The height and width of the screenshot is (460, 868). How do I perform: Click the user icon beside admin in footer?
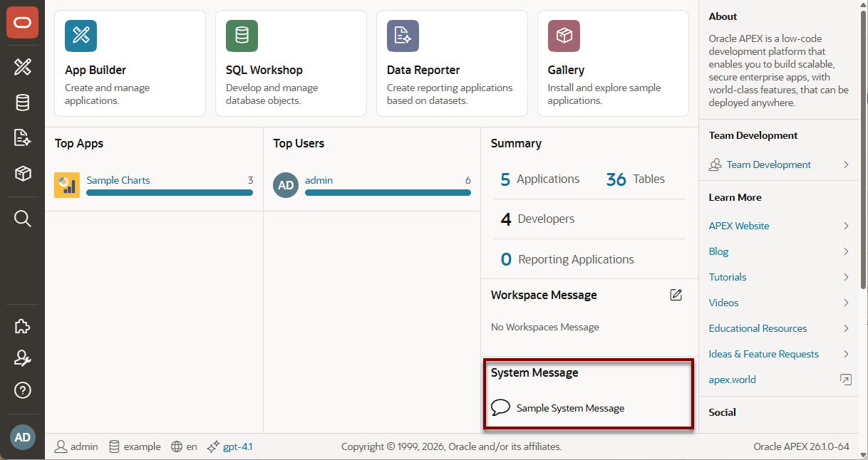[x=61, y=446]
